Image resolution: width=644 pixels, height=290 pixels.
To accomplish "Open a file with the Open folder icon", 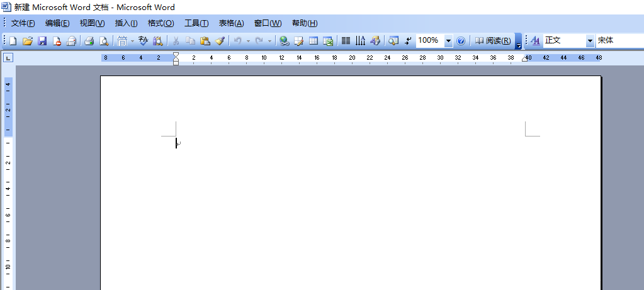I will tap(27, 41).
